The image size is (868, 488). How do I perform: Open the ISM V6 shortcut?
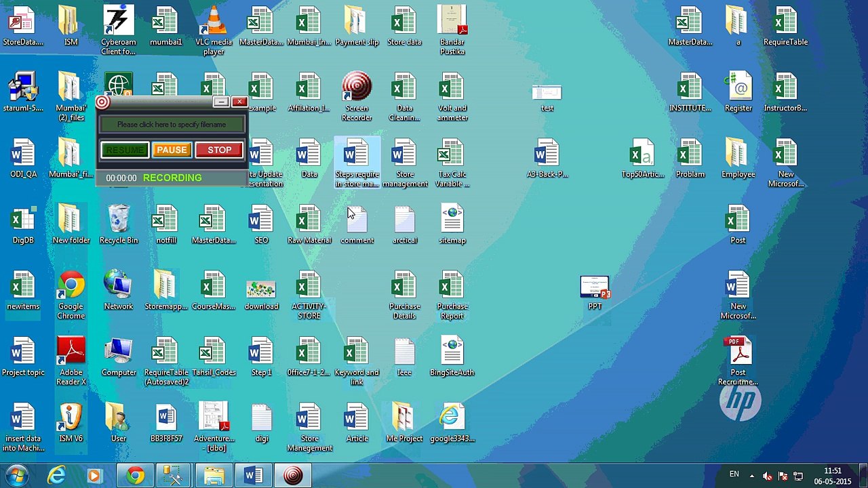(x=71, y=423)
